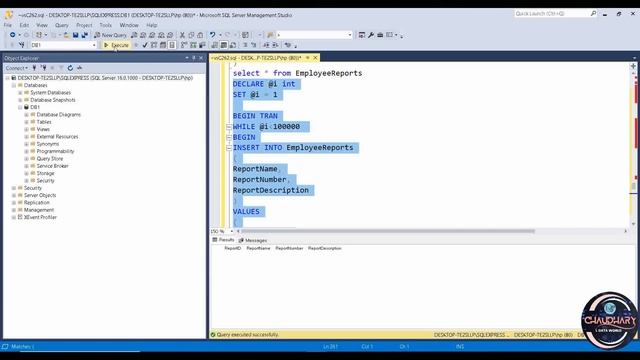
Task: Click the Undo arrow icon
Action: (213, 35)
